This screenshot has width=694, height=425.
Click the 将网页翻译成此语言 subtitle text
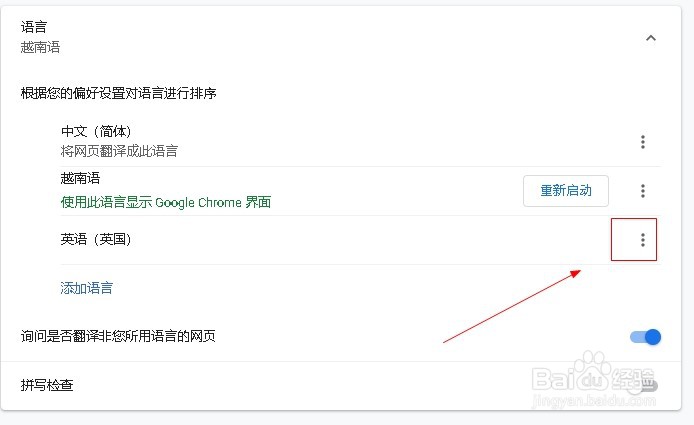tap(119, 151)
